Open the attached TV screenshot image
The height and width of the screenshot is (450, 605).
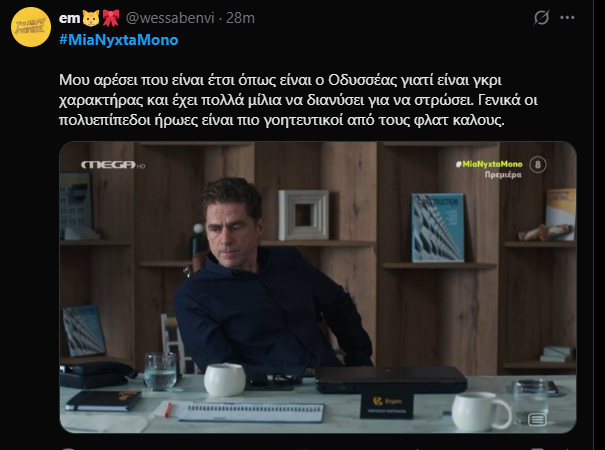pos(318,287)
